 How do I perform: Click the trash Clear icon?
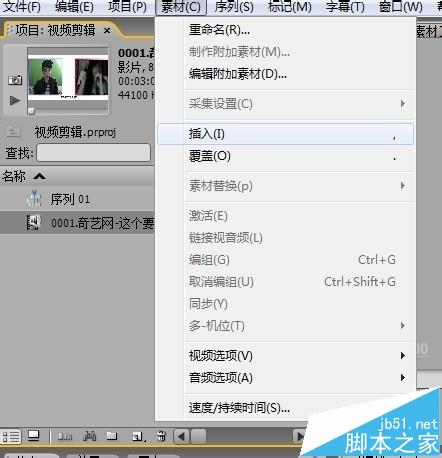click(162, 436)
